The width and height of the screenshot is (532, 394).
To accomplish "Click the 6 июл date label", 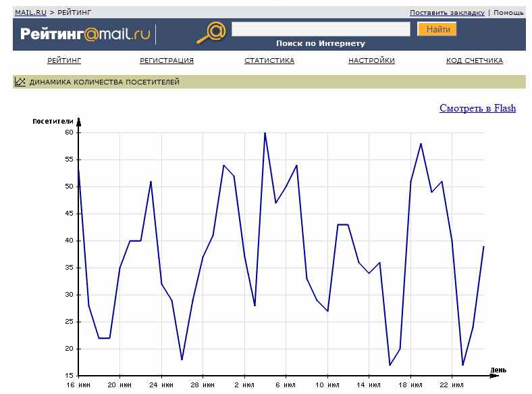I will click(x=286, y=385).
